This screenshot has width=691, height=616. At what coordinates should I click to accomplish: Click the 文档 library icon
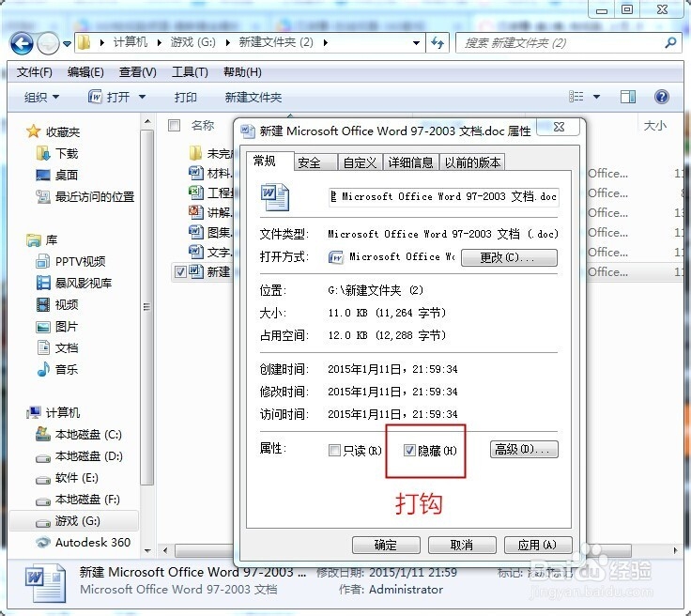[x=43, y=347]
